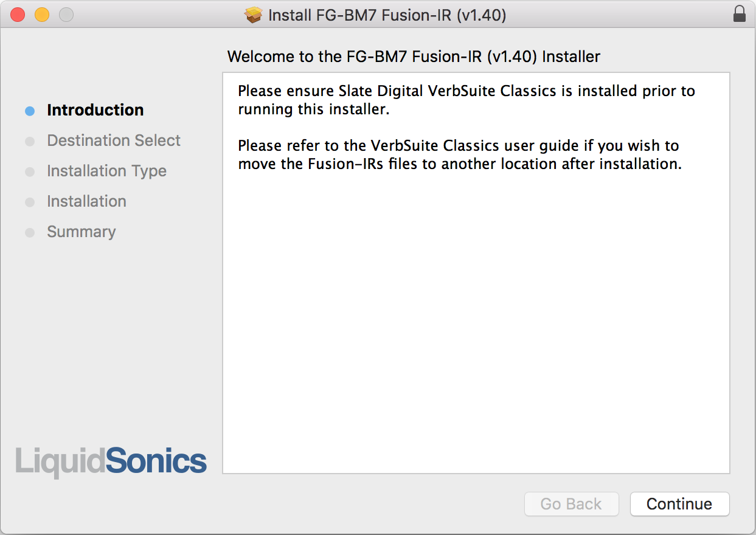
Task: Select the Installation step
Action: [86, 201]
